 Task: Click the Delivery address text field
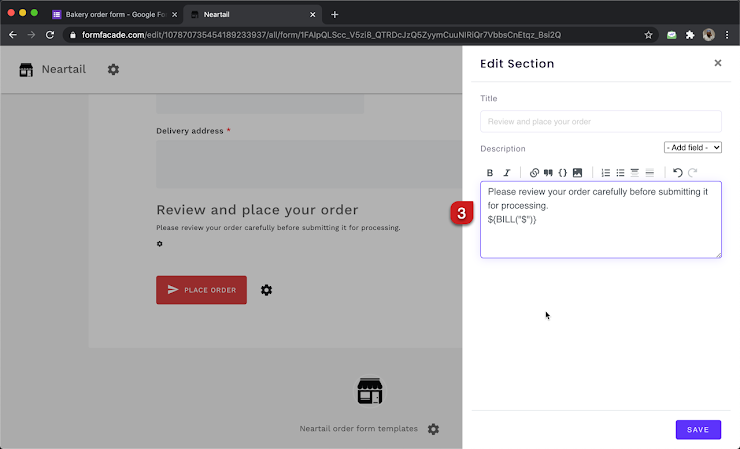point(309,164)
